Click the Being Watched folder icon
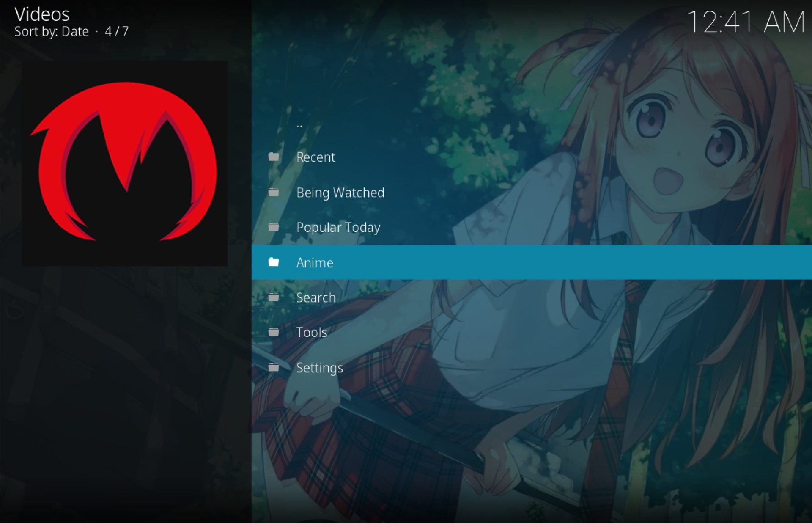This screenshot has height=523, width=812. 274,193
